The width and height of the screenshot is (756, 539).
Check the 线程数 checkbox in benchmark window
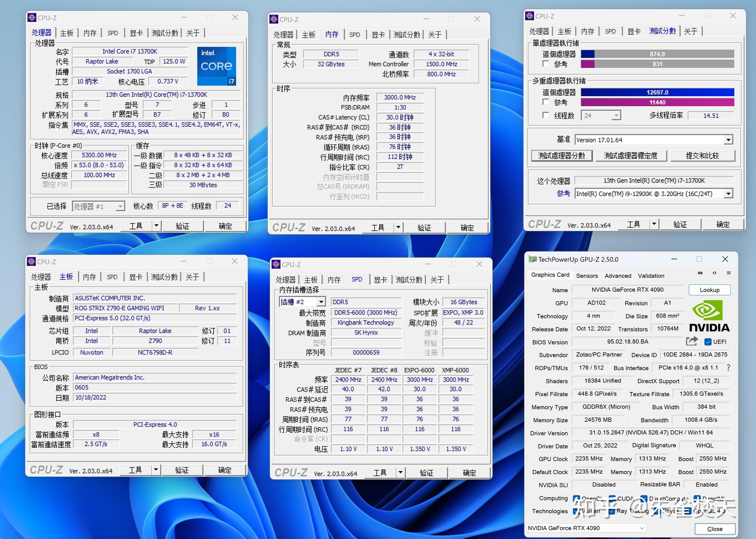point(546,115)
